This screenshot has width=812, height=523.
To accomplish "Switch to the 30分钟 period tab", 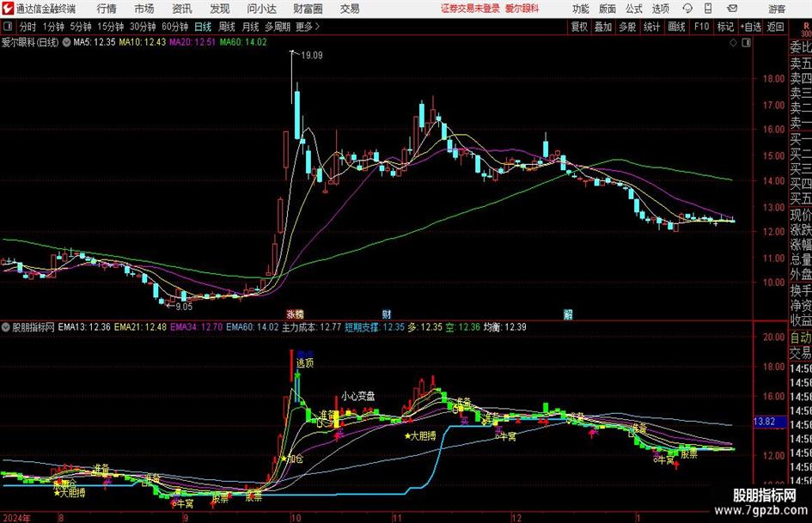I will [143, 27].
